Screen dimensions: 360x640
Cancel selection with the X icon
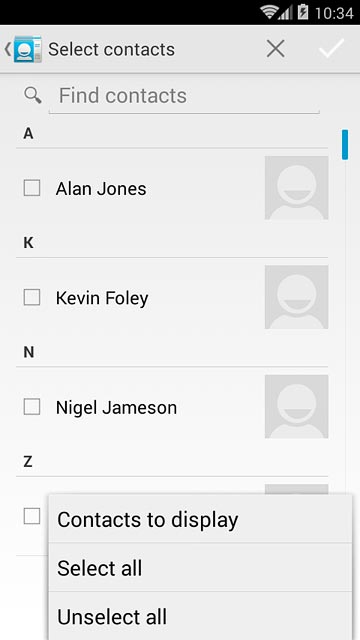[x=276, y=49]
